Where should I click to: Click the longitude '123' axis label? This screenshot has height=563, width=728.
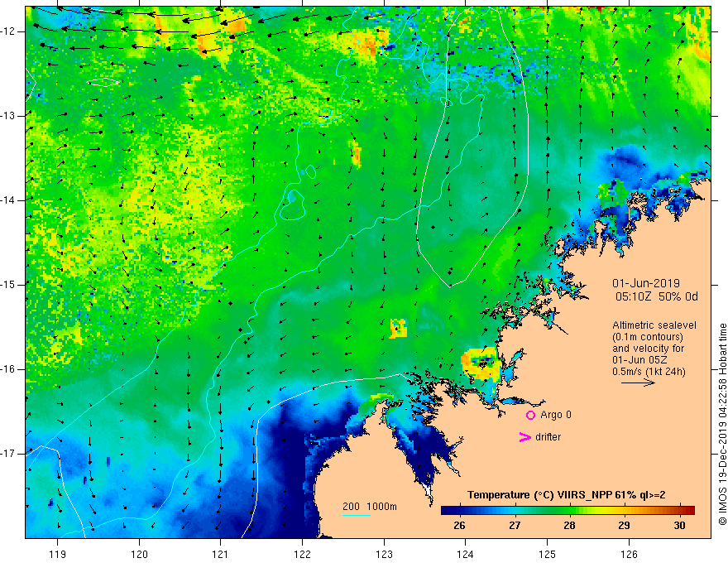(384, 554)
